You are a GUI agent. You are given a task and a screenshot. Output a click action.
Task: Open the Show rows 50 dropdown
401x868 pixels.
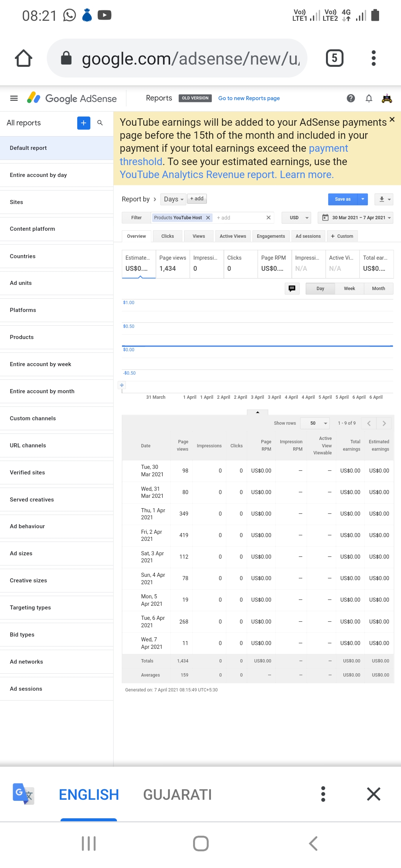click(x=315, y=423)
